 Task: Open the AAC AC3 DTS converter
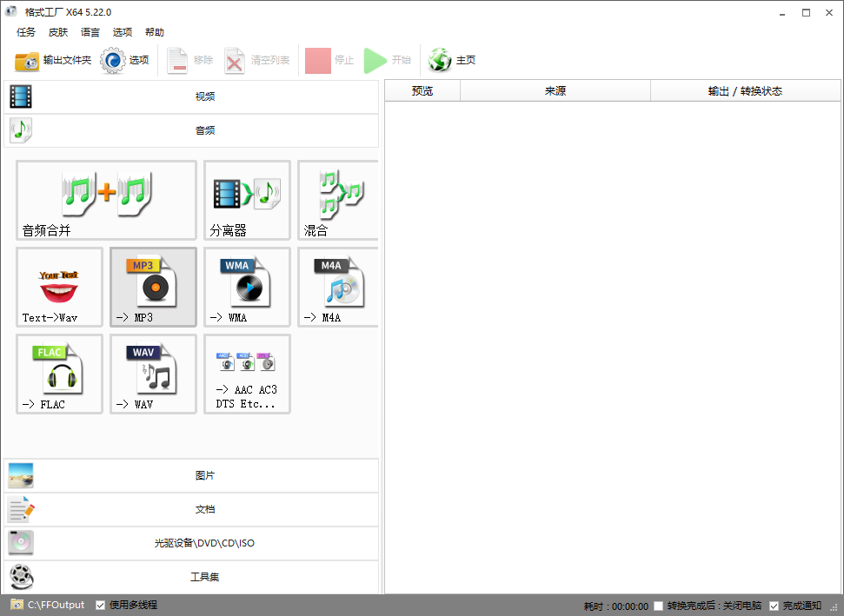247,374
